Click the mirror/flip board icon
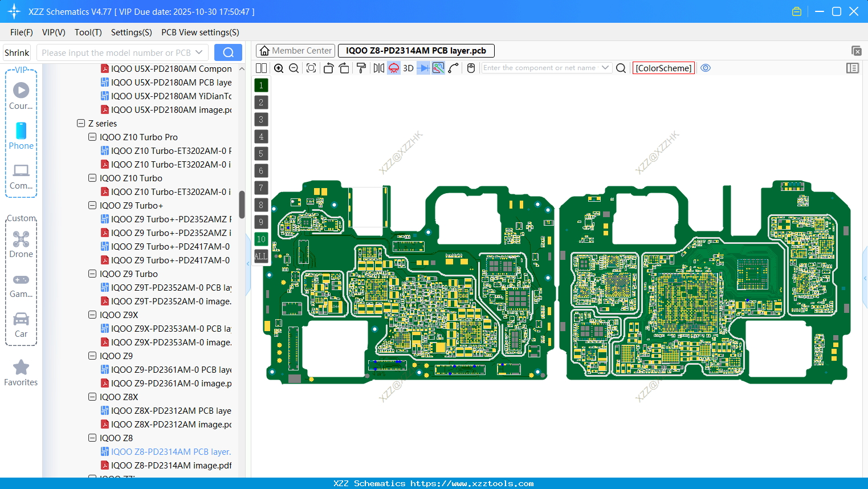868x489 pixels. 377,68
